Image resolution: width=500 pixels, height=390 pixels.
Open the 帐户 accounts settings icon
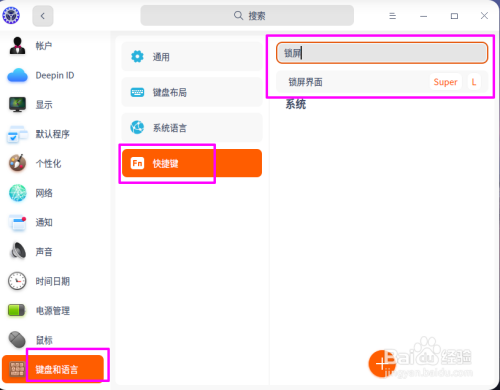tap(17, 46)
